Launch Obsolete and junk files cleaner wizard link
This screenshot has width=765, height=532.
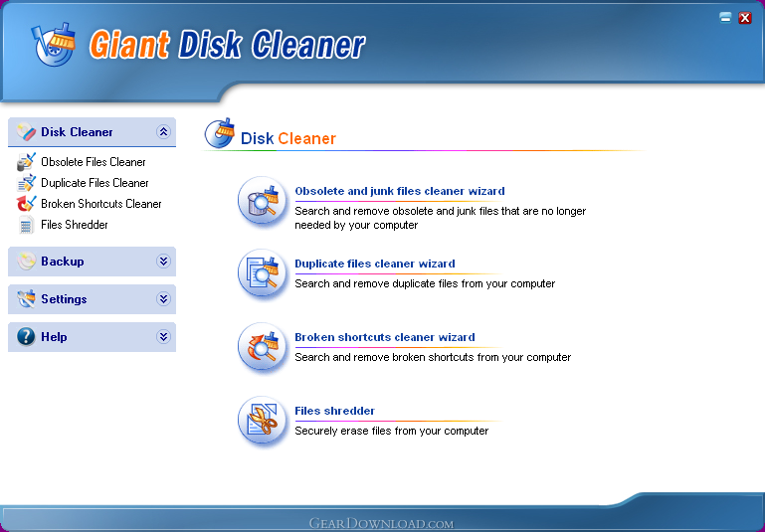click(400, 191)
